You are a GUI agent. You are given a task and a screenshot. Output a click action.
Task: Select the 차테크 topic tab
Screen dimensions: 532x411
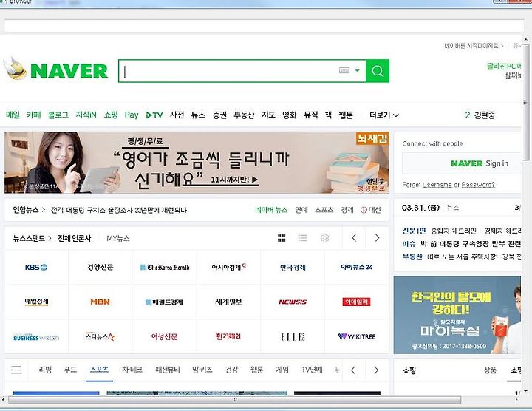[132, 370]
